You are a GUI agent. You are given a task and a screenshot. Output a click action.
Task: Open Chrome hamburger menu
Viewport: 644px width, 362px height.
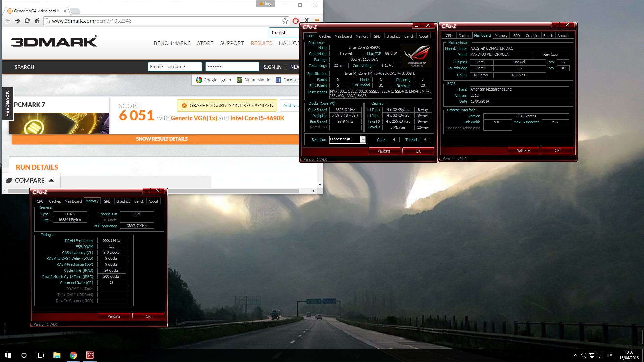(x=317, y=21)
